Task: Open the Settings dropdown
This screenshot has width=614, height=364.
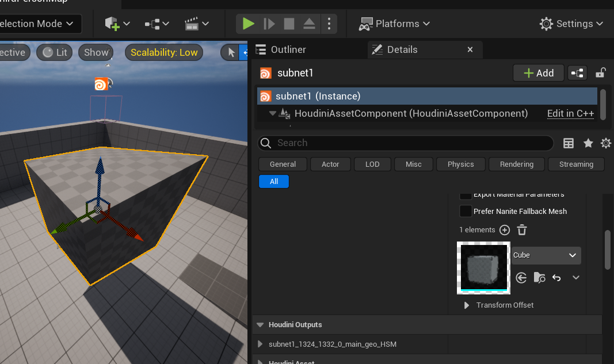Action: click(x=571, y=24)
